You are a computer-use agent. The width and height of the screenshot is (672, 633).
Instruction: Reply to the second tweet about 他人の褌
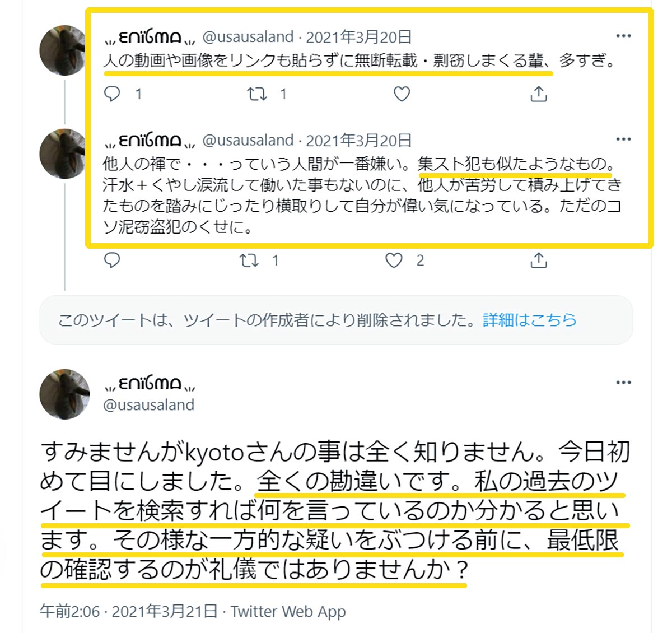[x=113, y=260]
